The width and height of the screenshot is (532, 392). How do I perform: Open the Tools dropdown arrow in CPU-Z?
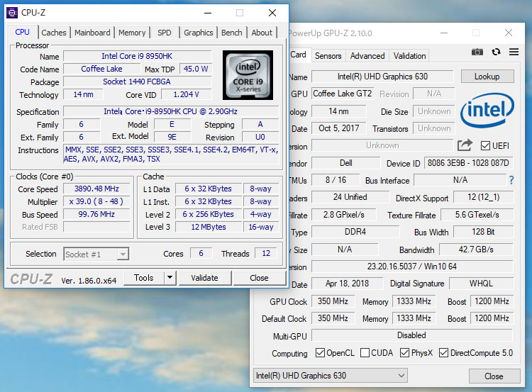coord(170,278)
